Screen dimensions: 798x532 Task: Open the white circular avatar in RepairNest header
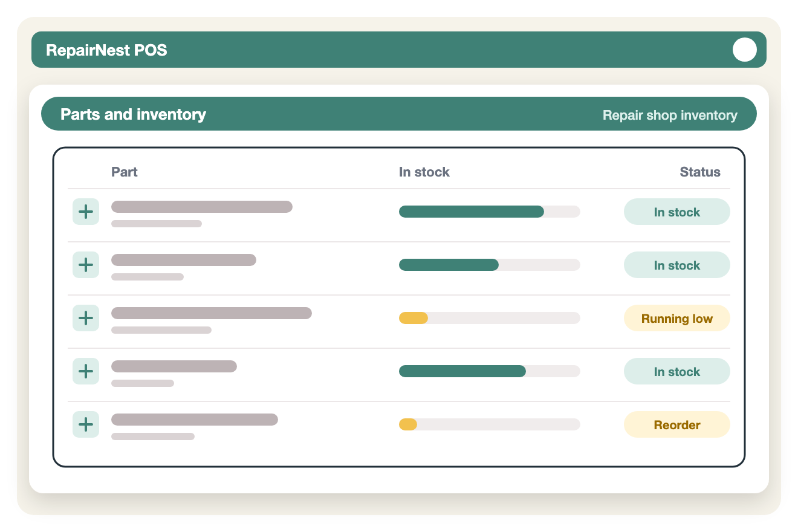[745, 50]
